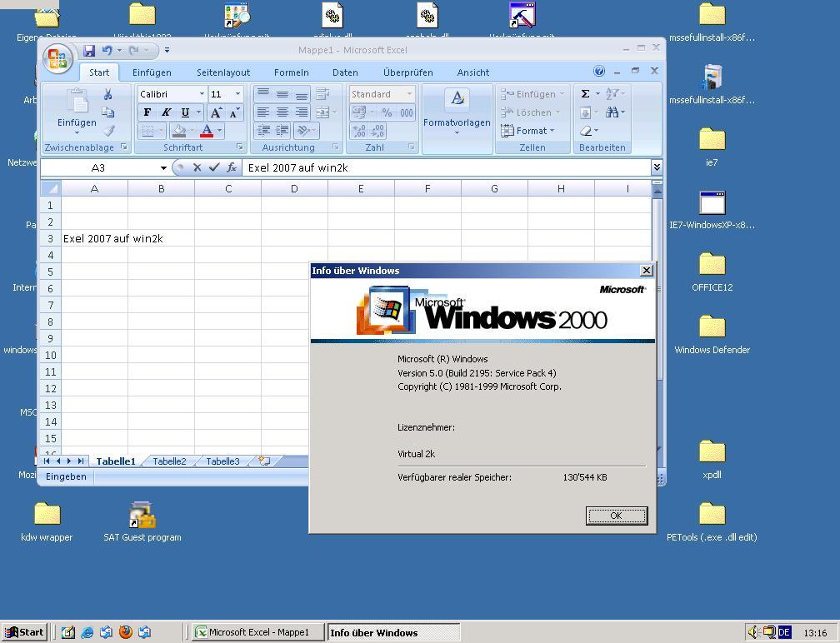Screen dimensions: 840x643
Task: Open the Tabelle2 sheet tab
Action: 169,461
